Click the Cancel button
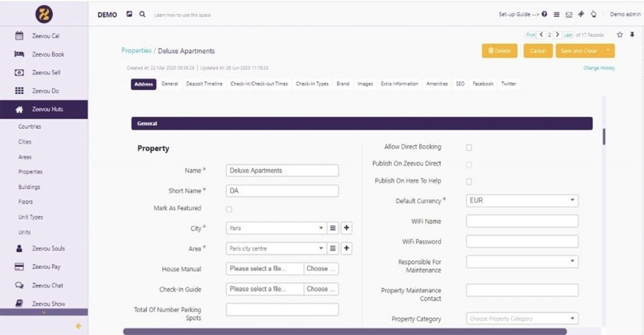The image size is (644, 335). (538, 51)
